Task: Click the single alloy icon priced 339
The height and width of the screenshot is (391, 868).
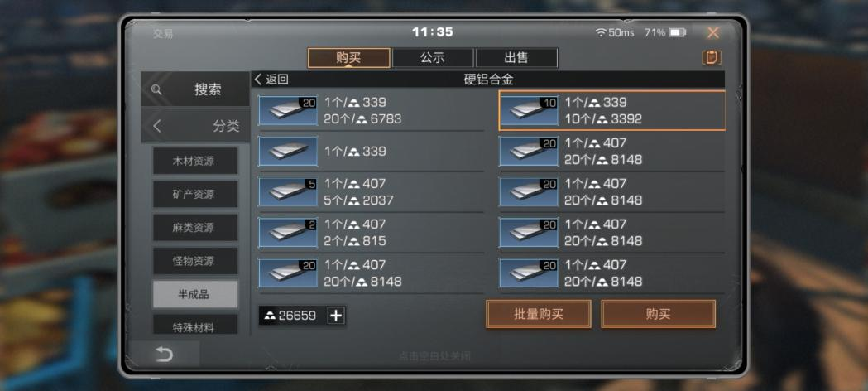Action: 288,152
